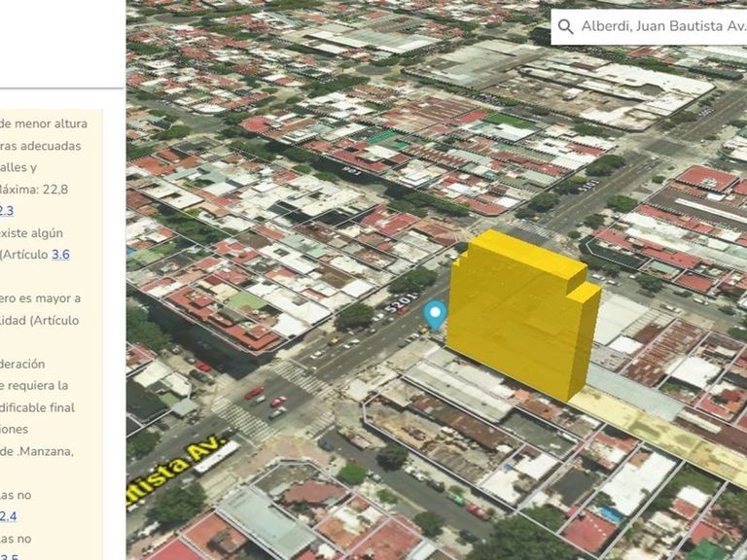The width and height of the screenshot is (747, 560).
Task: Click the magnifying glass search icon
Action: coord(565,26)
